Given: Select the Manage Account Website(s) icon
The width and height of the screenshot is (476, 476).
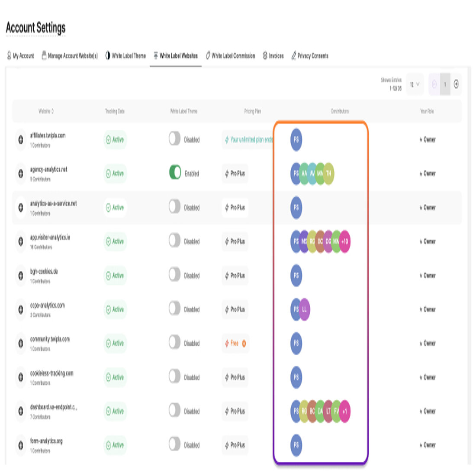Looking at the screenshot, I should 43,55.
